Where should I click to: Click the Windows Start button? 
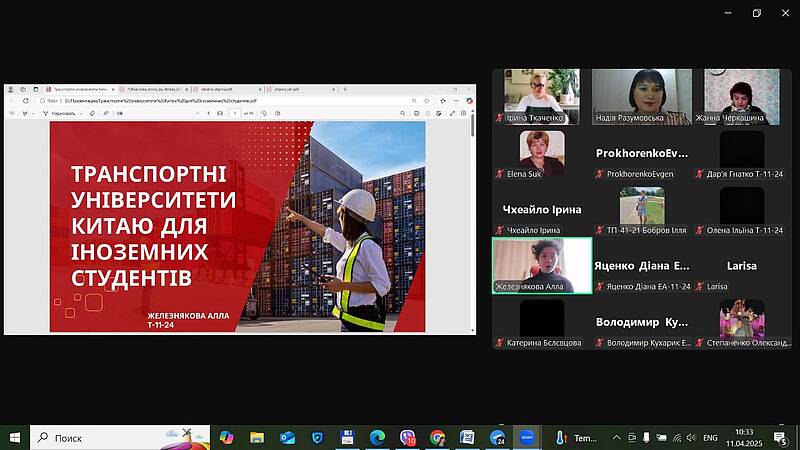pyautogui.click(x=15, y=438)
